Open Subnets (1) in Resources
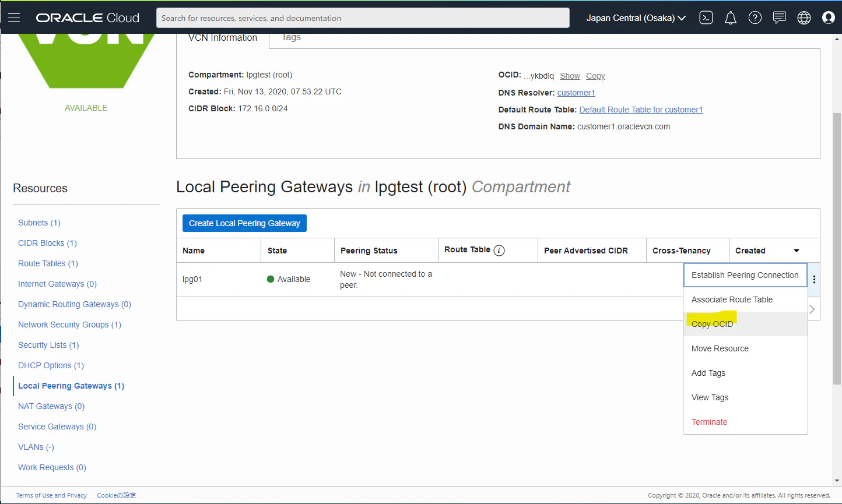842x504 pixels. (x=39, y=223)
